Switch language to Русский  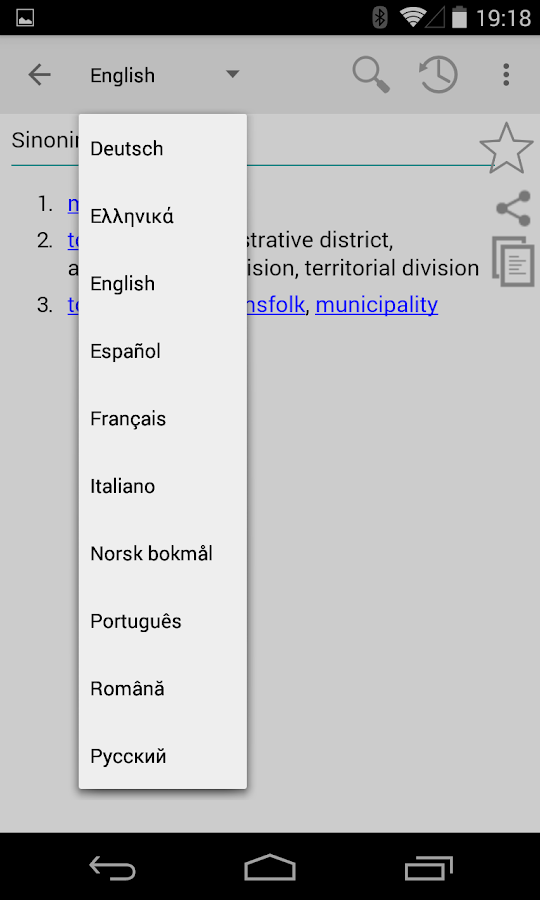coord(163,756)
